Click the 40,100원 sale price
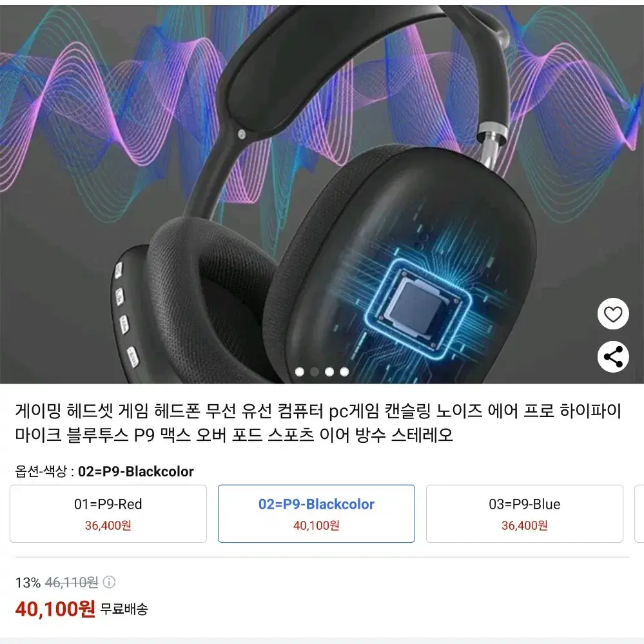This screenshot has width=644, height=644. [55, 609]
